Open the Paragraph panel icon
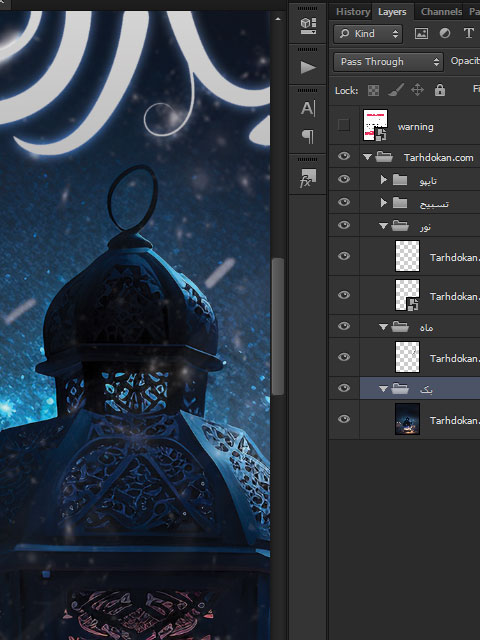The width and height of the screenshot is (480, 640). (x=308, y=136)
